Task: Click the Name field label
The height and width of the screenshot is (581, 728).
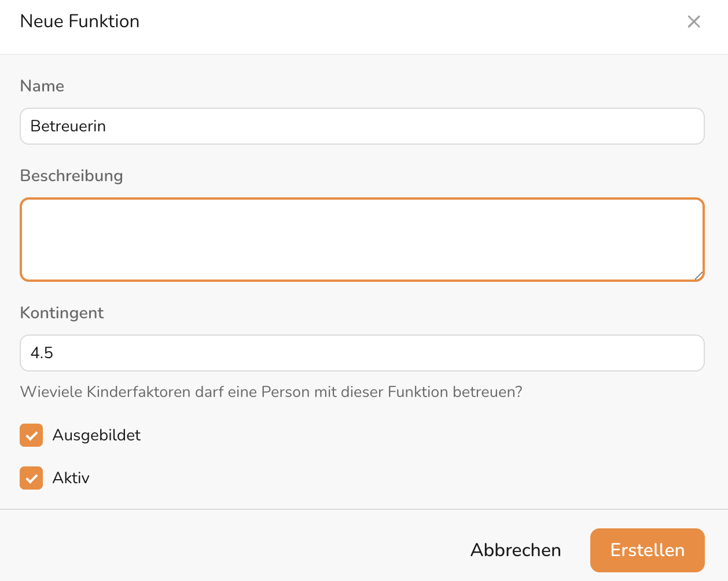Action: pyautogui.click(x=42, y=86)
